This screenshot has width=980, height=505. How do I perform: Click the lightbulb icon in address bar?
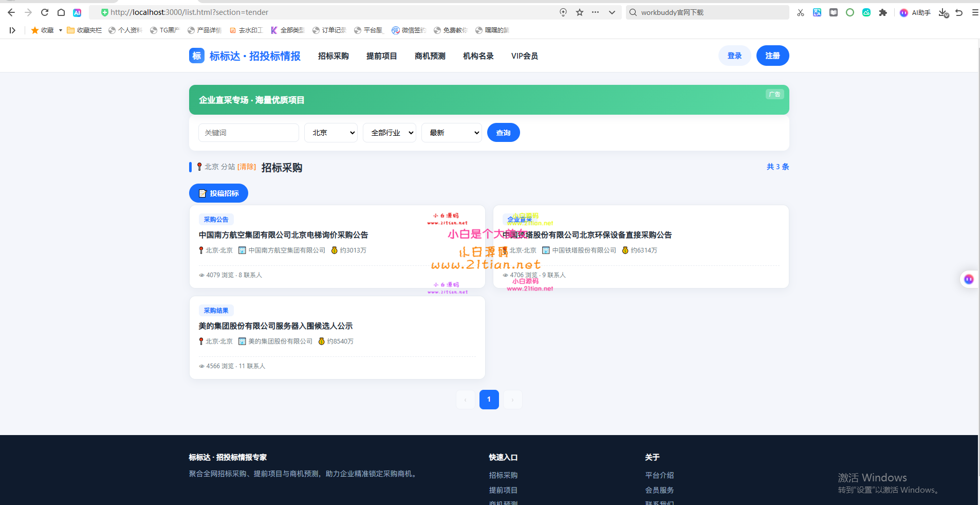click(x=563, y=12)
